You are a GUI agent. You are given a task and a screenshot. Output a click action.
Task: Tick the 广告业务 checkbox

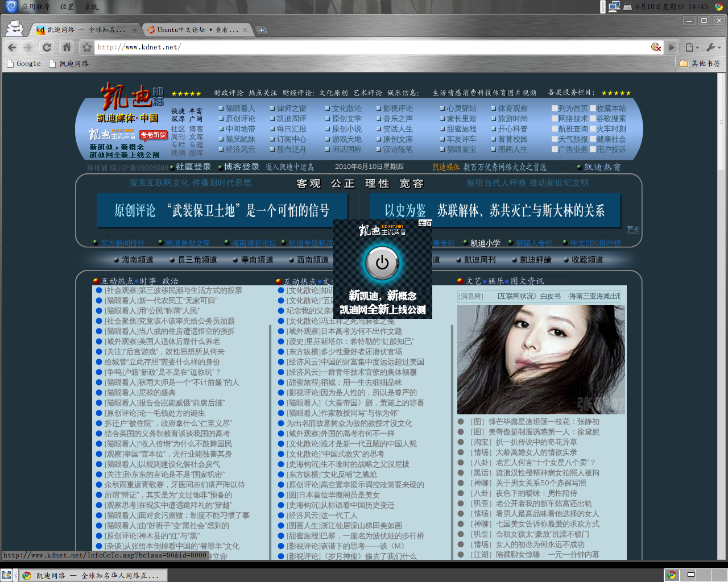coord(555,149)
